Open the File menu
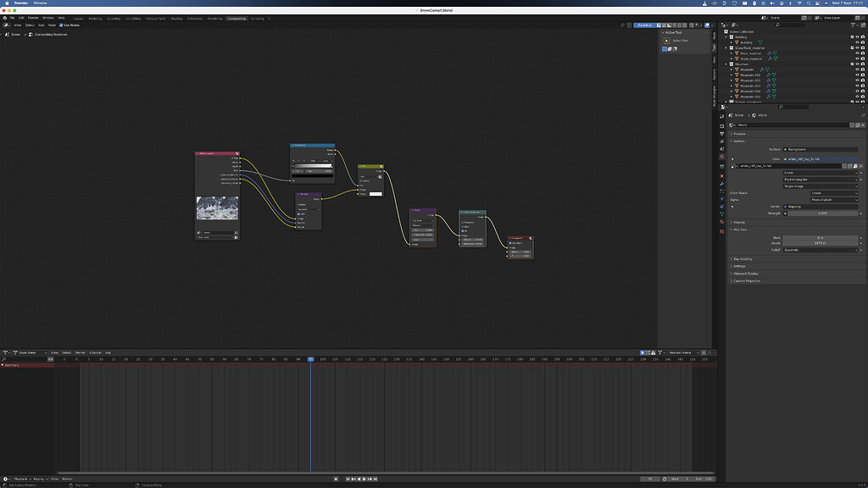 [12, 18]
